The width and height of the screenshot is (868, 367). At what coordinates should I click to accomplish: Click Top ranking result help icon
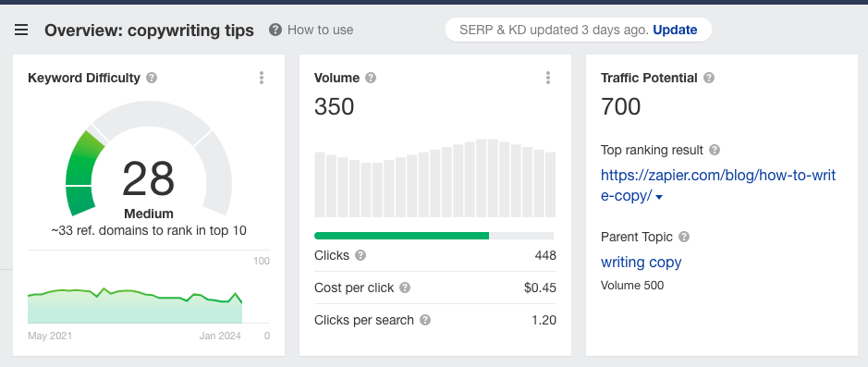click(715, 150)
